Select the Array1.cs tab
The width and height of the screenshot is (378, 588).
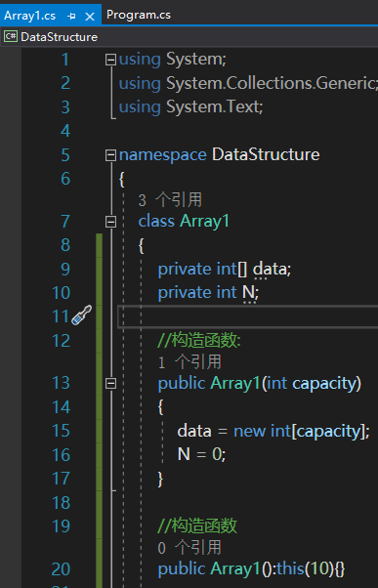(30, 16)
